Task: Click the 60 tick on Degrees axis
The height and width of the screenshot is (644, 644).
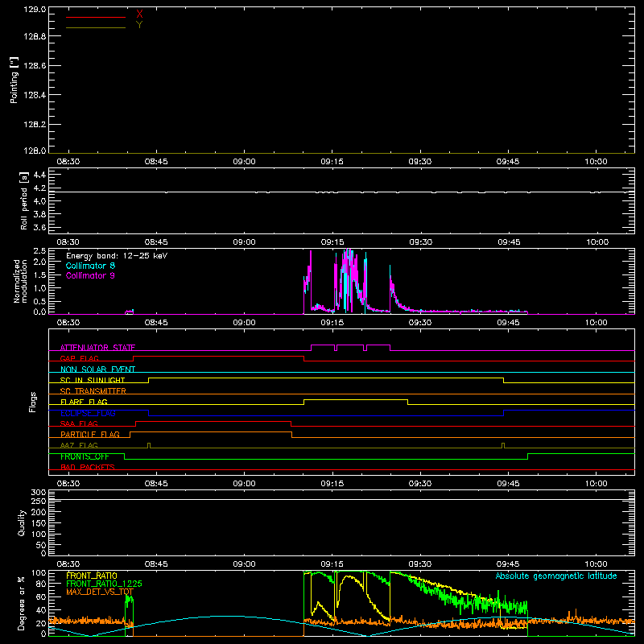Action: click(x=41, y=597)
